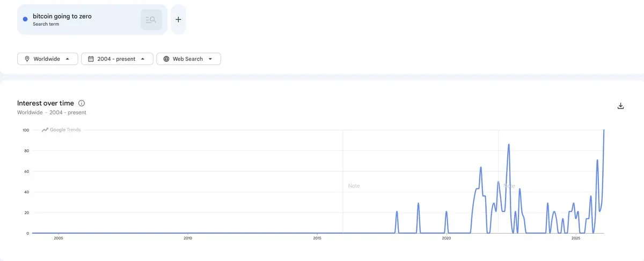Download the interest over time chart data
The width and height of the screenshot is (644, 261).
[620, 106]
